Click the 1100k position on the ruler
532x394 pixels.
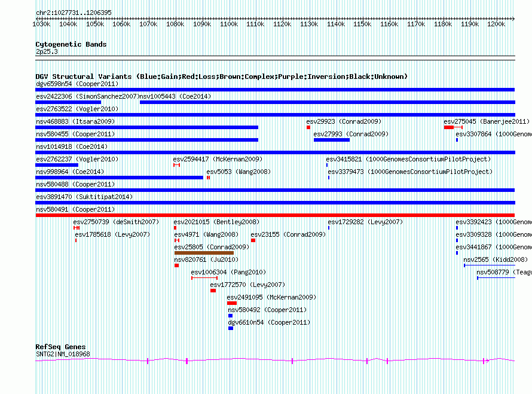[229, 24]
